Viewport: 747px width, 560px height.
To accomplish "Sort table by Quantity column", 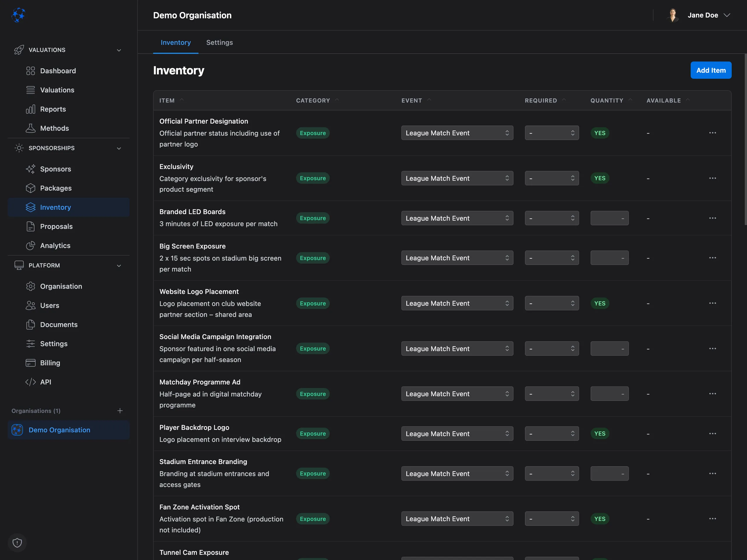I will coord(611,101).
